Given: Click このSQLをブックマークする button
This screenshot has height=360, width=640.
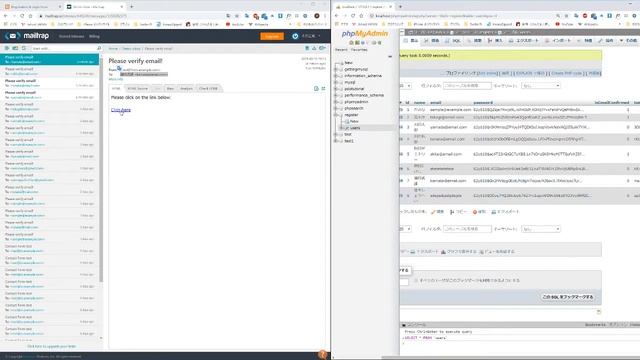Looking at the screenshot, I should click(567, 297).
